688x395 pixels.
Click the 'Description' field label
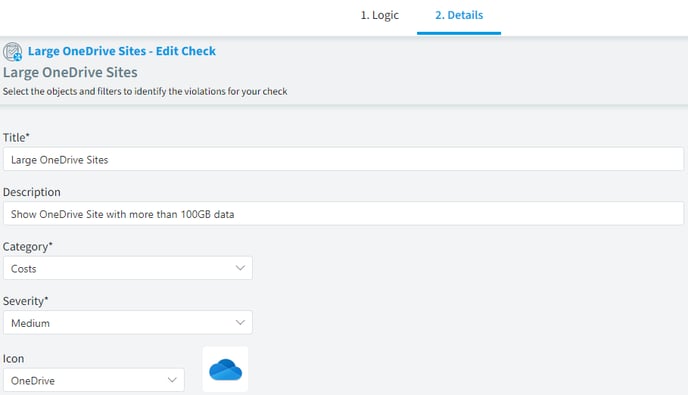[32, 192]
